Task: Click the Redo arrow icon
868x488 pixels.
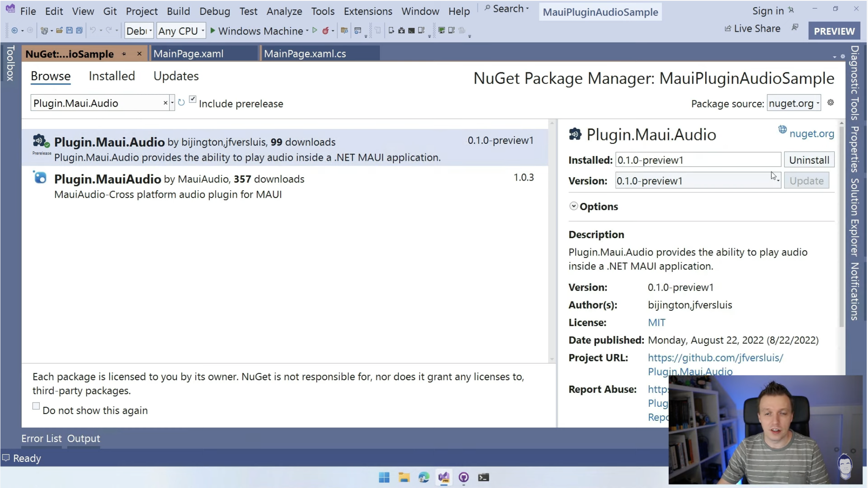Action: coord(109,30)
